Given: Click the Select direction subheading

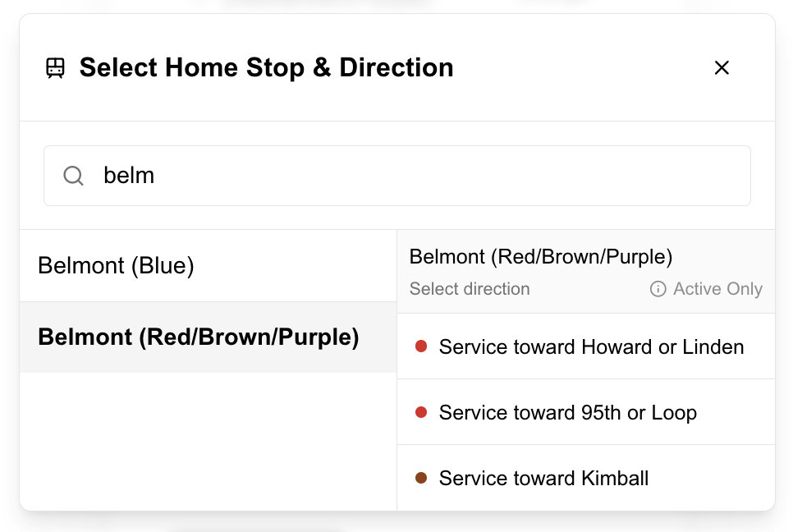Looking at the screenshot, I should coord(470,289).
